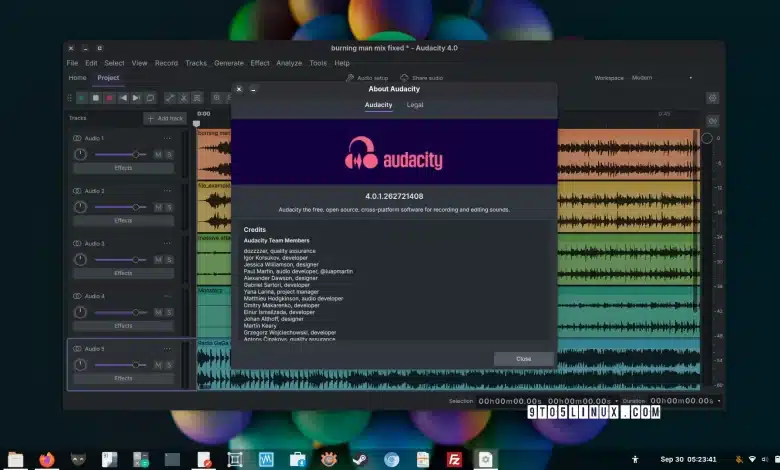Click the stereo channel icon of Audio 5
Image resolution: width=780 pixels, height=470 pixels.
77,349
